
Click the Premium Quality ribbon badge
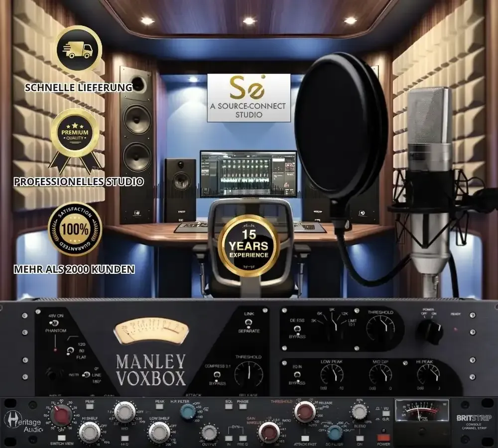pyautogui.click(x=75, y=140)
